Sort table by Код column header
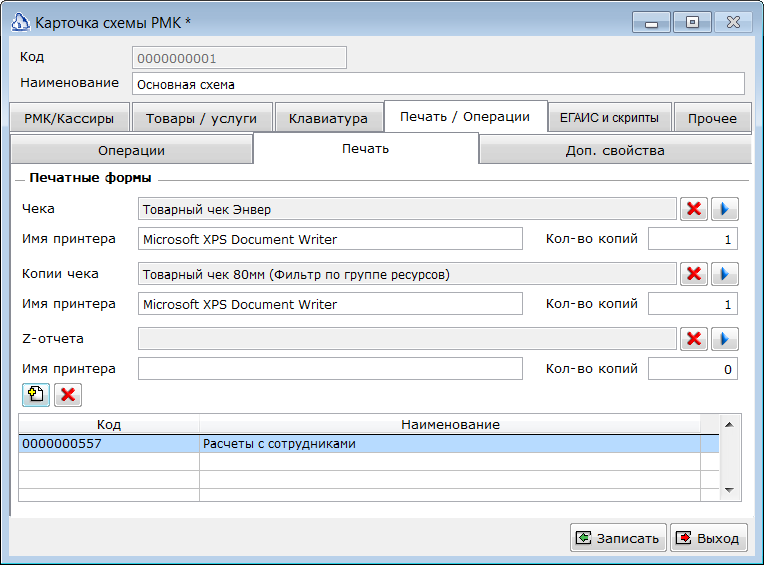This screenshot has height=565, width=764. 109,424
